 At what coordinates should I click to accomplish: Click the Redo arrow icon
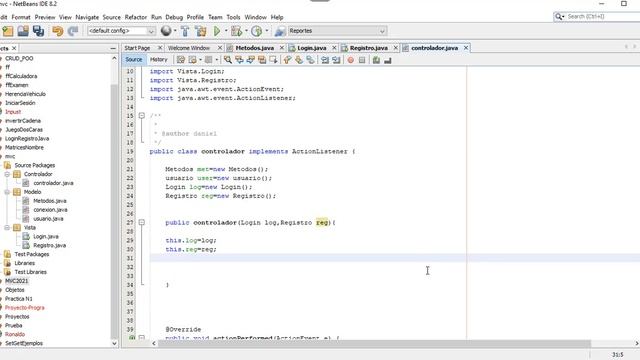pyautogui.click(x=73, y=31)
